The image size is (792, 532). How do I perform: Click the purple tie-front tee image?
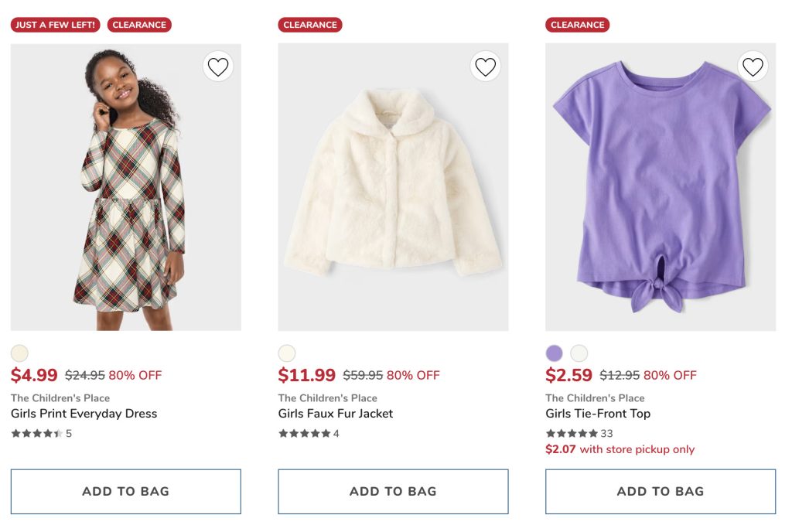(660, 193)
